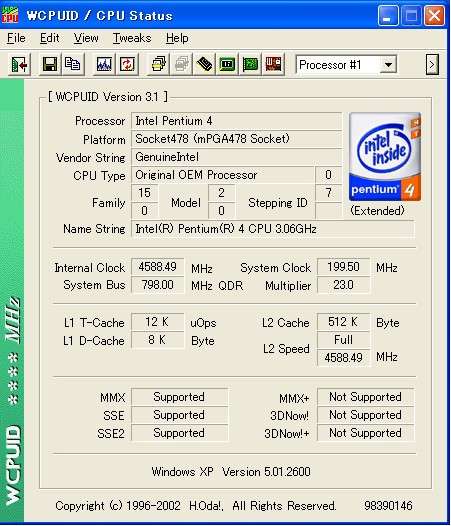Click the copyright 'H.Oda!' line
Image resolution: width=451 pixels, height=526 pixels.
(x=196, y=506)
